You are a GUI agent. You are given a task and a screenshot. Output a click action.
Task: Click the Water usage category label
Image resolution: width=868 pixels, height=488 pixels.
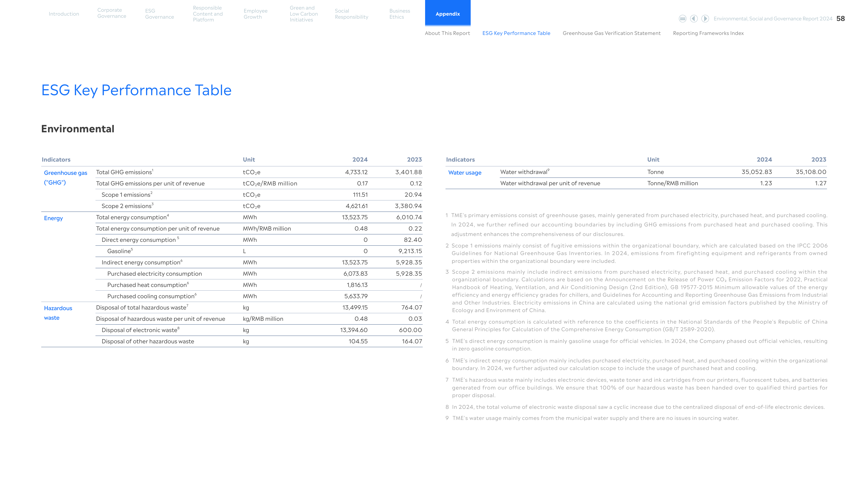click(465, 172)
